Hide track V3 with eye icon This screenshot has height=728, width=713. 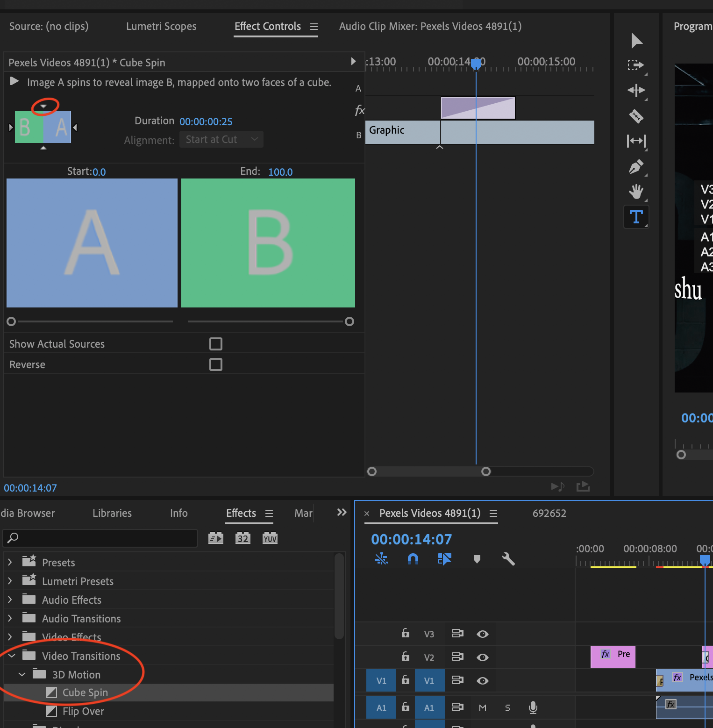click(x=482, y=634)
